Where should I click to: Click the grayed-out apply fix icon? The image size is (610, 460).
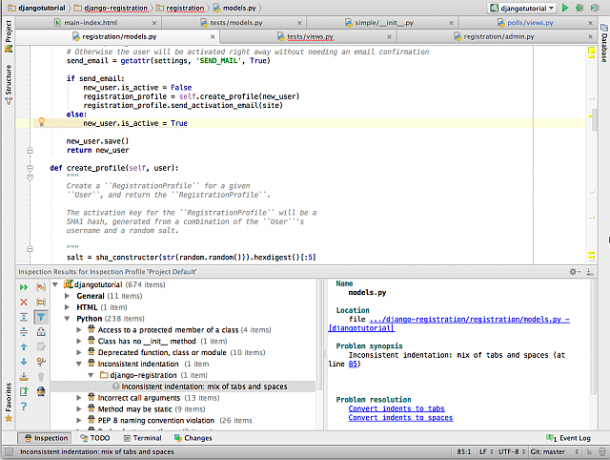point(41,347)
